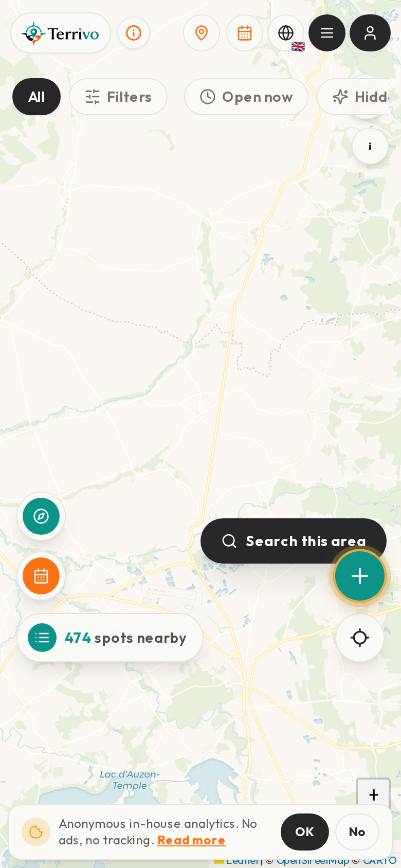
Task: Open the hamburger menu
Action: tap(327, 33)
